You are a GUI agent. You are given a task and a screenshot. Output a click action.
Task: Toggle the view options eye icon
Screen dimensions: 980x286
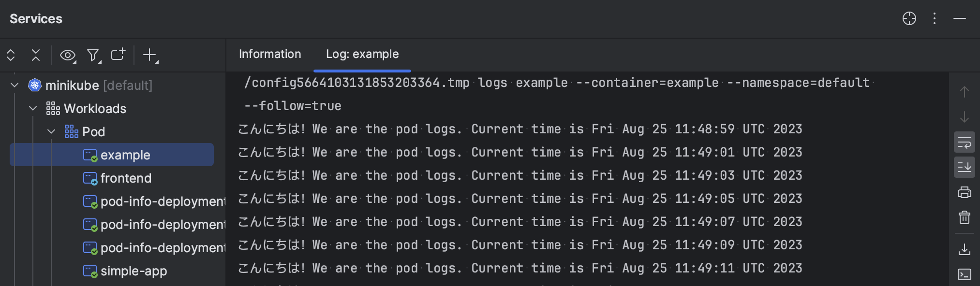(x=67, y=55)
